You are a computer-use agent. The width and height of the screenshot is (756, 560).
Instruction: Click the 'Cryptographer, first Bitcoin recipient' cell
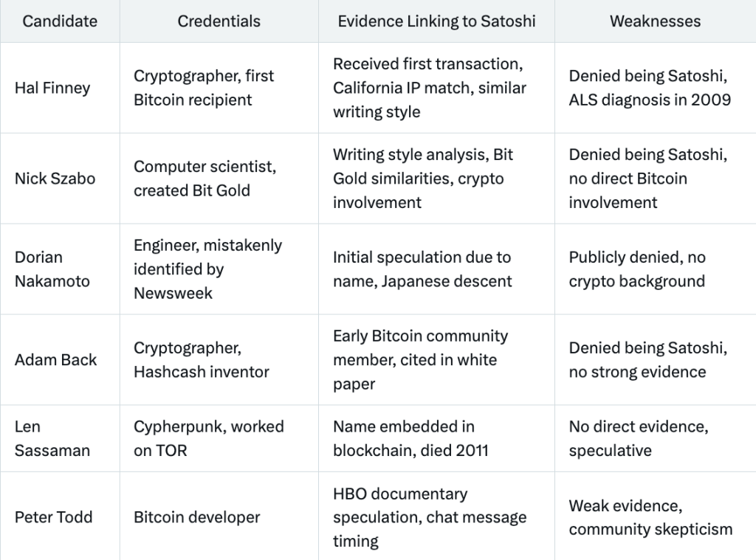point(203,88)
